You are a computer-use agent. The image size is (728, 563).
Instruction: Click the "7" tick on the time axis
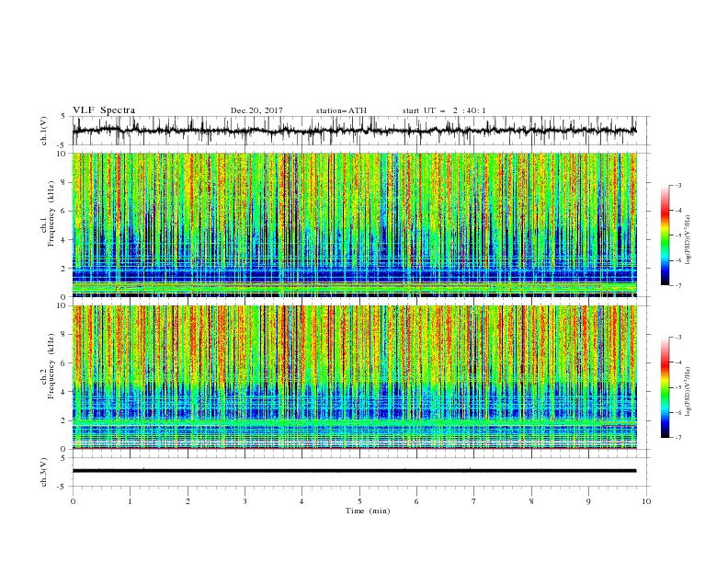[x=474, y=501]
